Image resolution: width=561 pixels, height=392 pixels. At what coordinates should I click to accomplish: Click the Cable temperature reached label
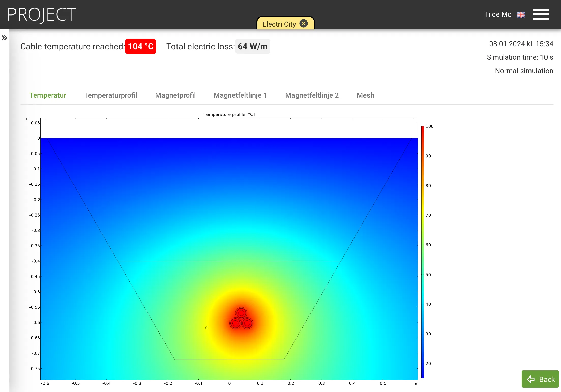click(72, 47)
